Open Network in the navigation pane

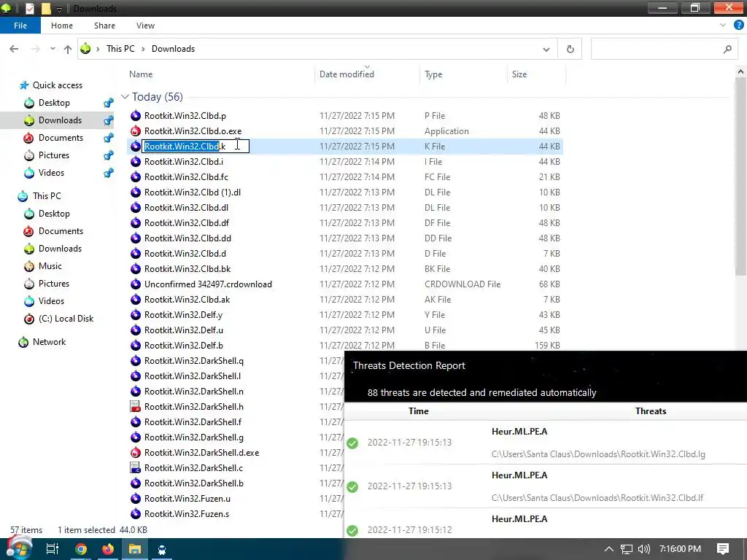coord(49,342)
